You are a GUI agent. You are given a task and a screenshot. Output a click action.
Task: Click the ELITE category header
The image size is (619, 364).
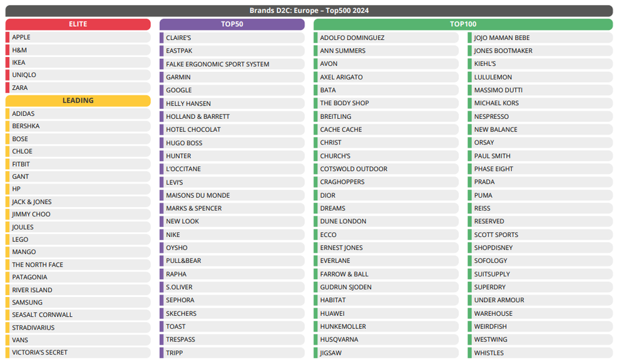click(78, 24)
